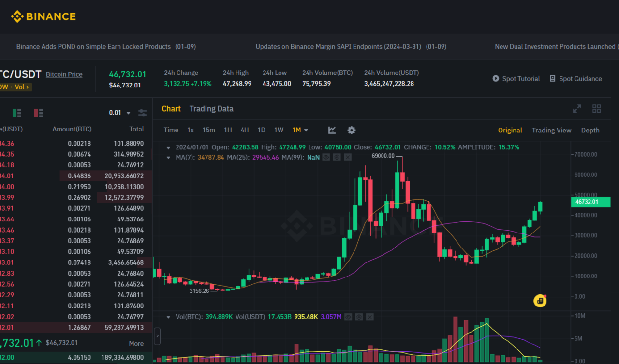Viewport: 619px width, 364px height.
Task: Select order row with total 12,572.37799
Action: click(76, 197)
